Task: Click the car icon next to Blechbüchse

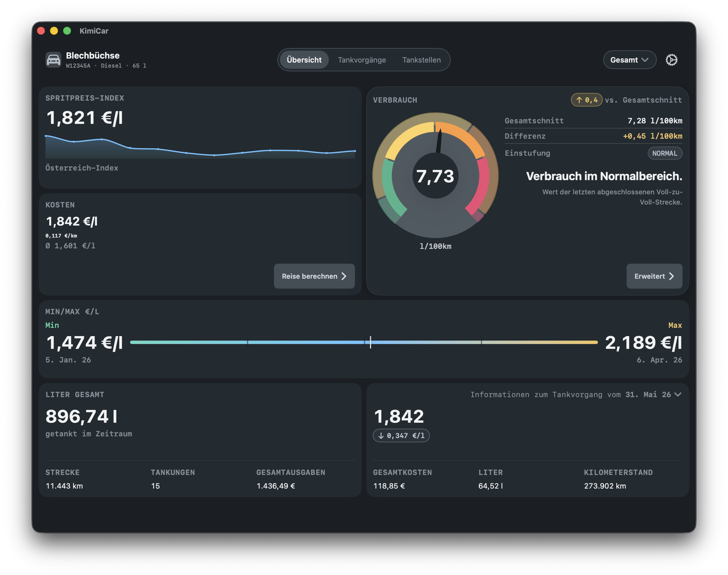Action: point(53,60)
